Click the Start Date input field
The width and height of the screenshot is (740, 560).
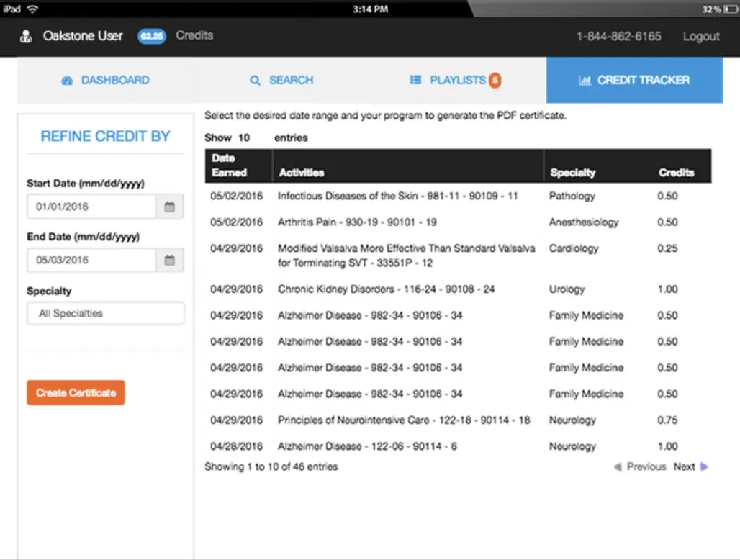91,207
